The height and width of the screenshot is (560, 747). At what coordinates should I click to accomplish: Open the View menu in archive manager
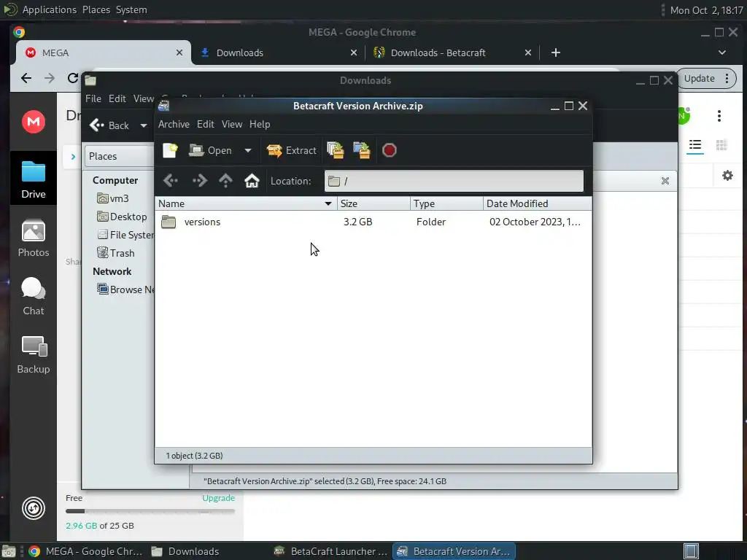[x=231, y=124]
